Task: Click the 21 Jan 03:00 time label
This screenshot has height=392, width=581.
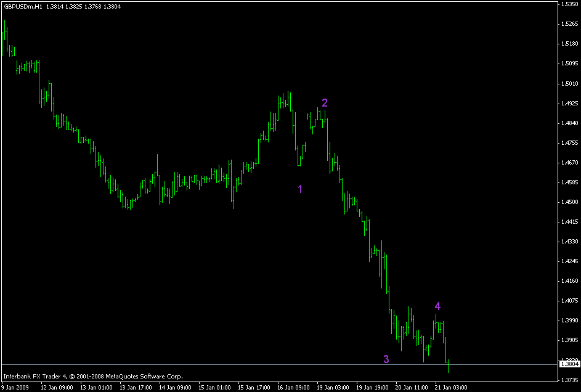Action: [452, 388]
